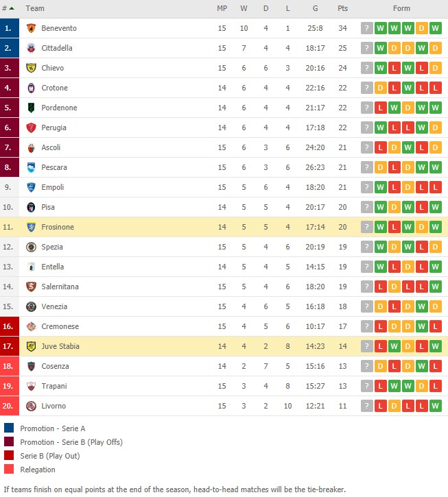448x497 pixels.
Task: Click the Team column header
Action: pyautogui.click(x=35, y=8)
